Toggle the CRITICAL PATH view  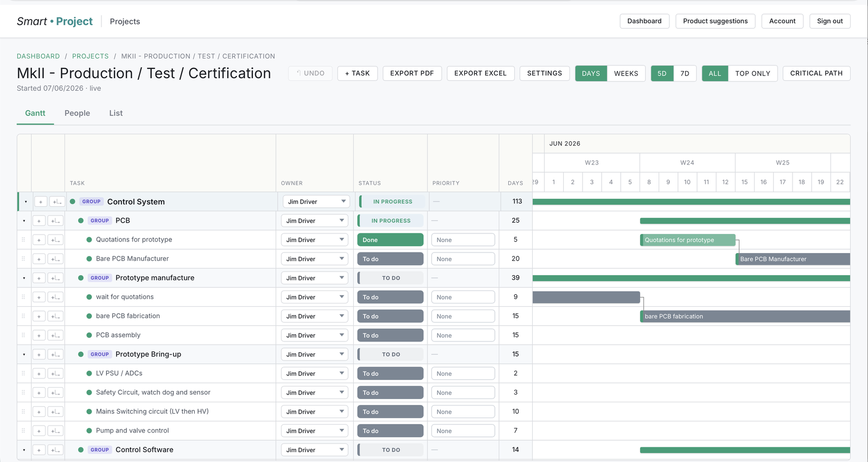pos(816,73)
